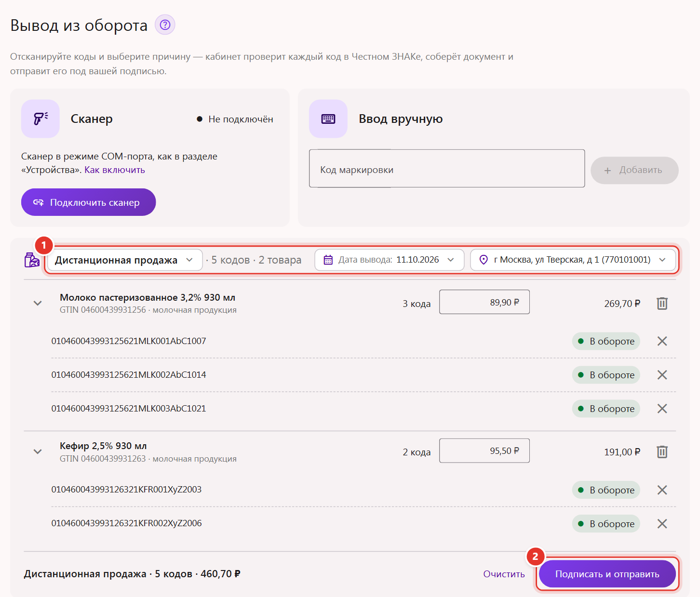Remove code ending MLK003AbC1021

click(x=662, y=409)
